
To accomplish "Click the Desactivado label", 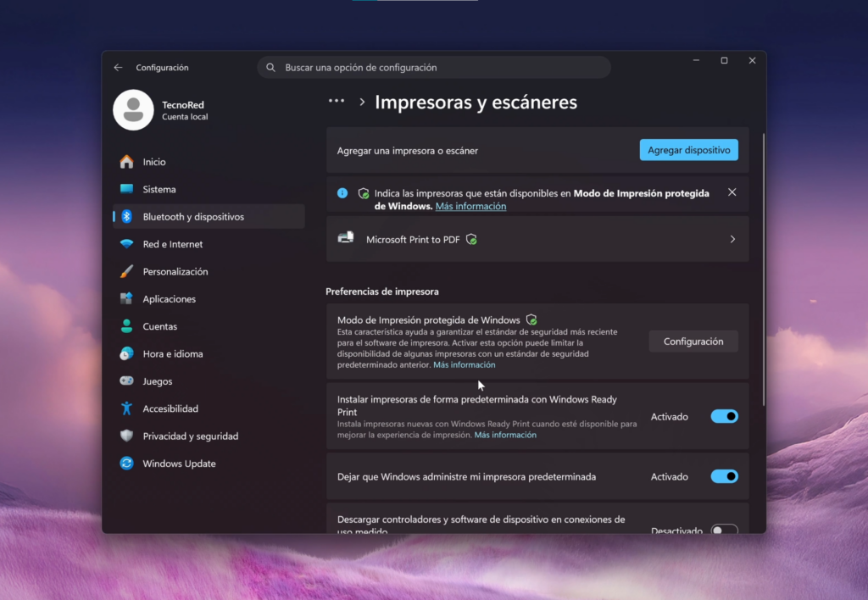I will point(676,531).
